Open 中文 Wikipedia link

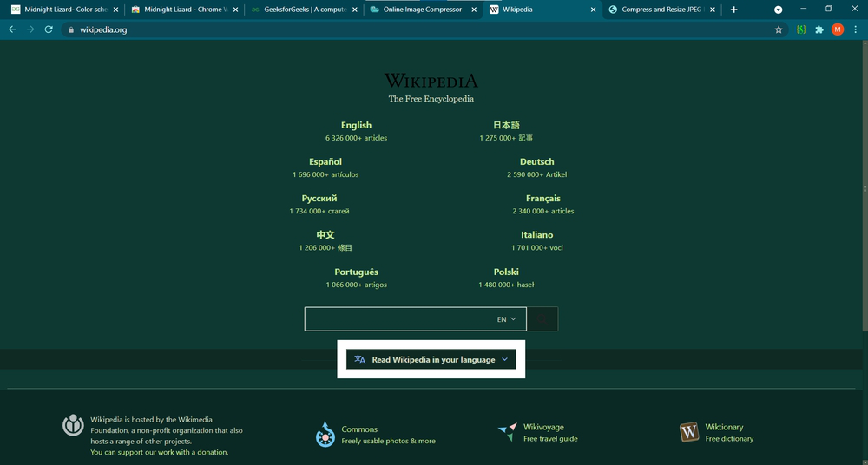coord(325,235)
